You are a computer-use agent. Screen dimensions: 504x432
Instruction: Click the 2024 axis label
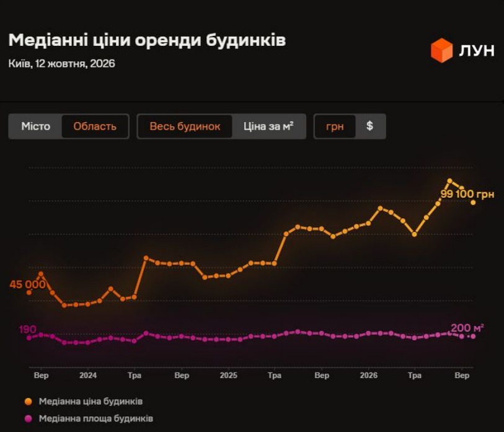pos(88,375)
